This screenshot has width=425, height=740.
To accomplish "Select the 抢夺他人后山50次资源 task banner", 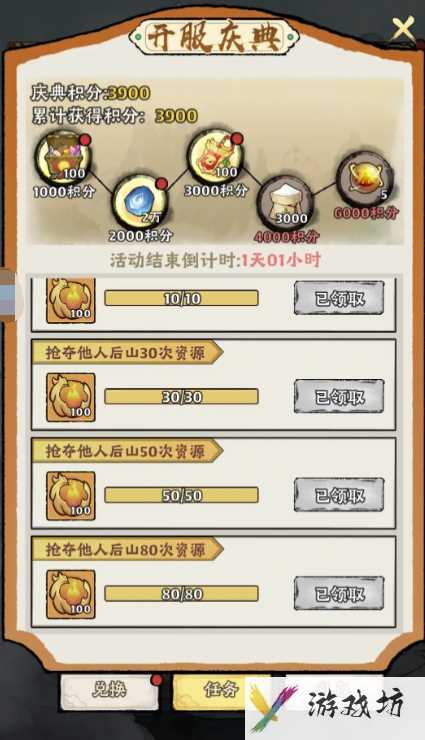I will click(x=127, y=451).
